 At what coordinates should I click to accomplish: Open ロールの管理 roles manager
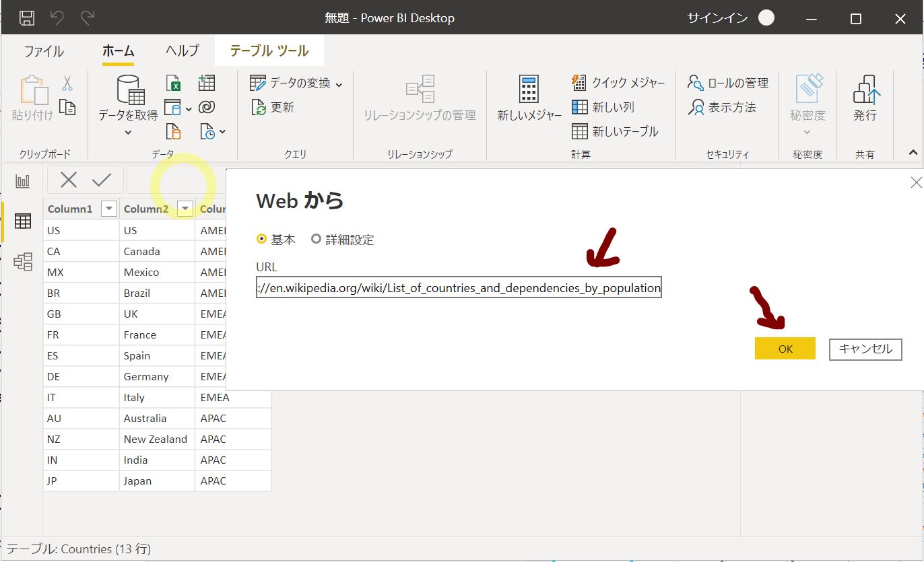click(x=728, y=83)
